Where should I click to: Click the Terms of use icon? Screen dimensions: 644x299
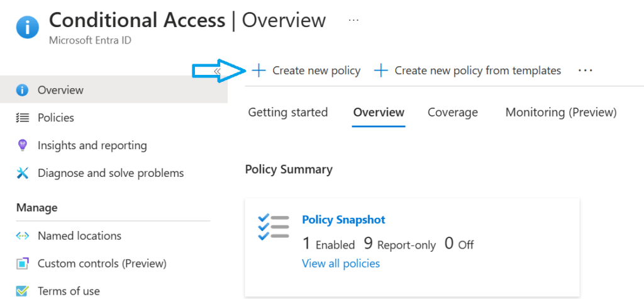pyautogui.click(x=23, y=291)
